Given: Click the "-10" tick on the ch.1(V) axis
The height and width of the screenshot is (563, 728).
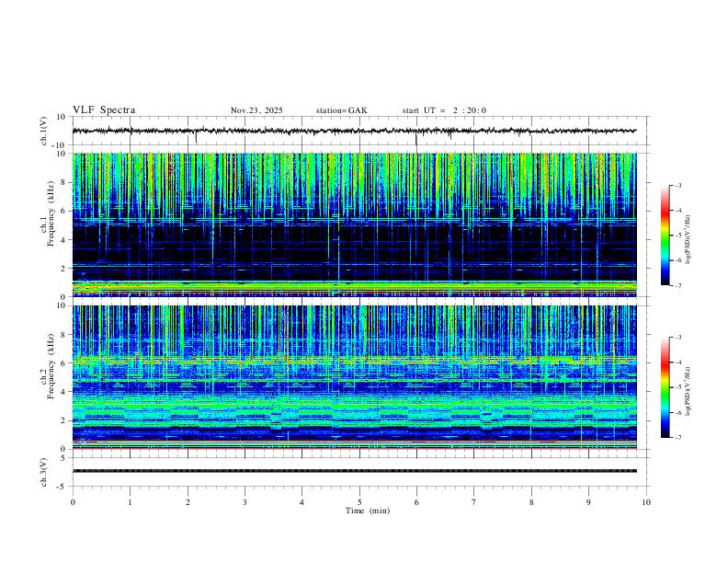Looking at the screenshot, I should (58, 145).
